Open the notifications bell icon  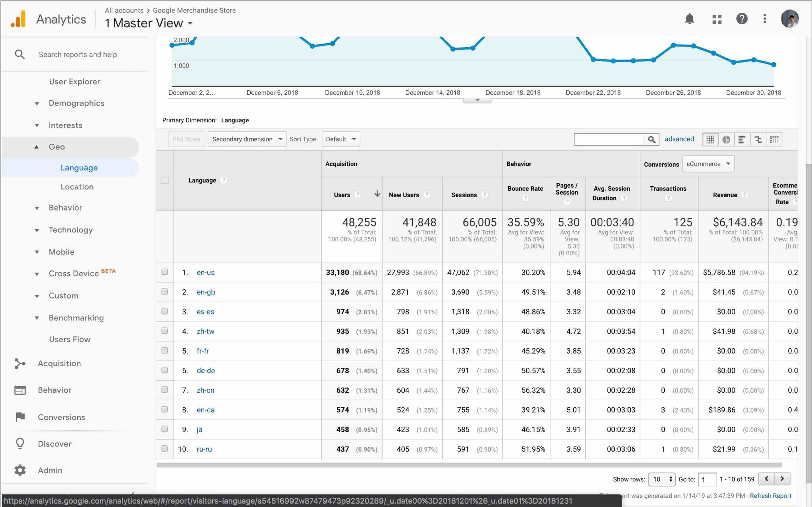click(x=689, y=19)
